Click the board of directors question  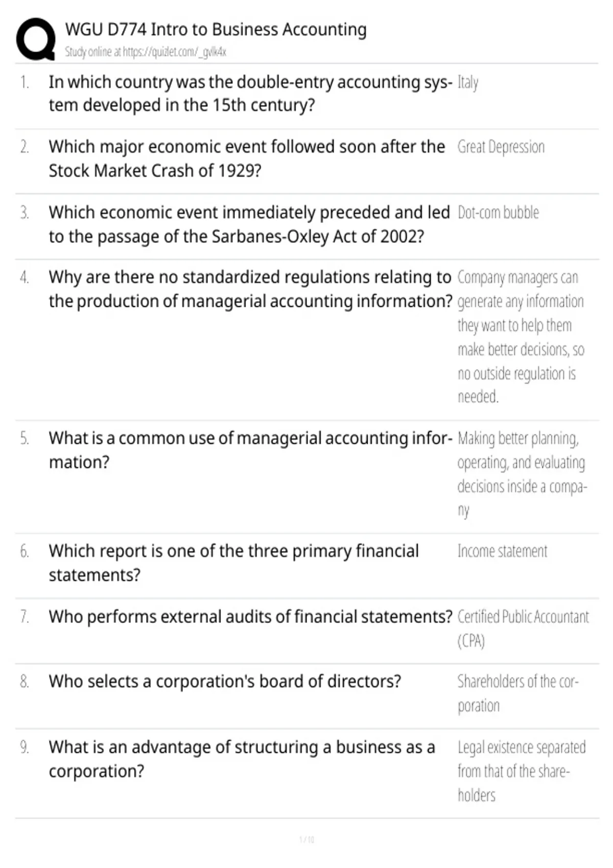[225, 682]
